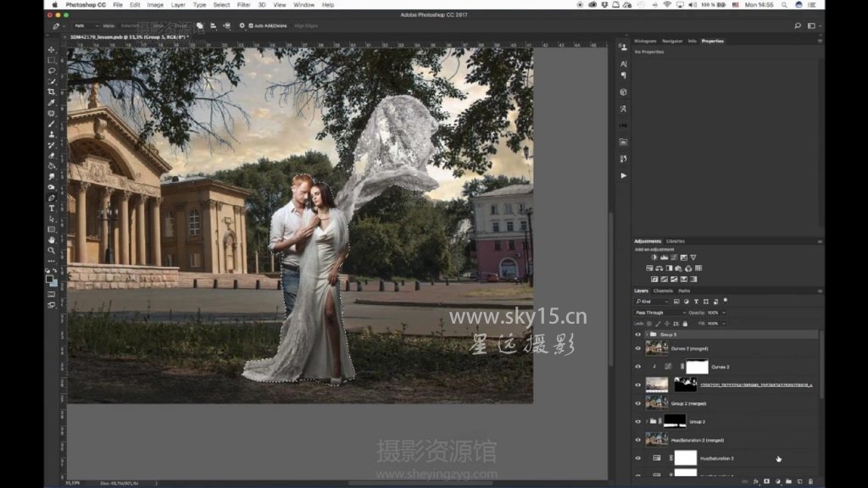Select the Zoom tool
Viewport: 868px width, 488px height.
pyautogui.click(x=52, y=251)
